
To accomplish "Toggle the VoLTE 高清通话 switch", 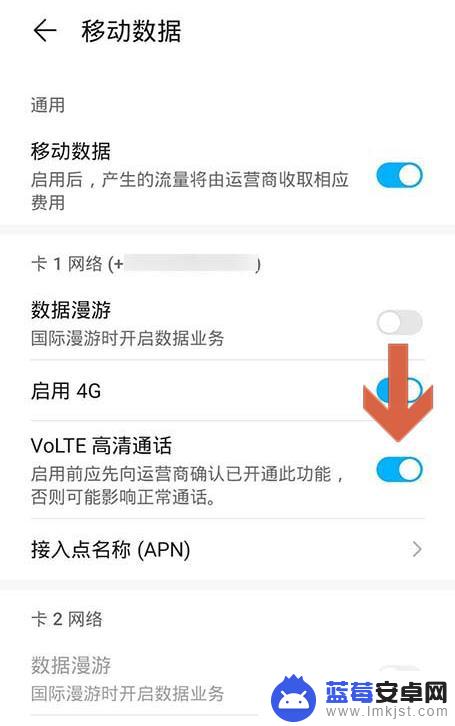I will pyautogui.click(x=399, y=470).
